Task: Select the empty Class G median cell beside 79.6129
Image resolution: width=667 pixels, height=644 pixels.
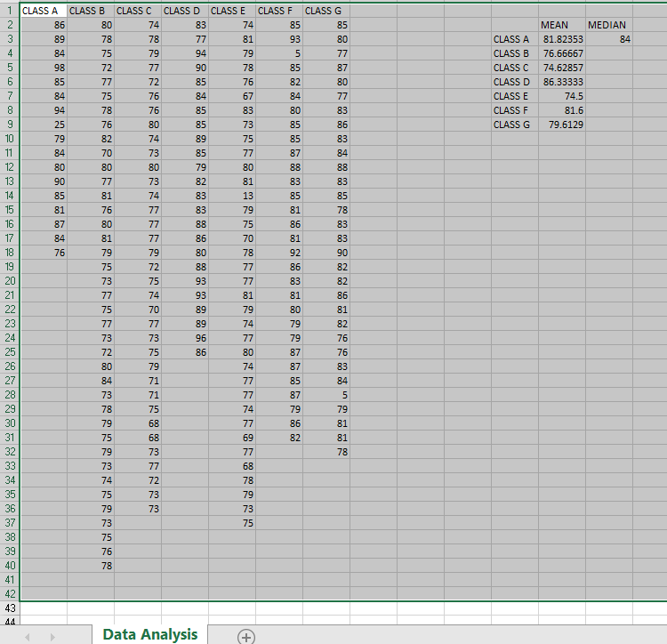Action: 609,125
